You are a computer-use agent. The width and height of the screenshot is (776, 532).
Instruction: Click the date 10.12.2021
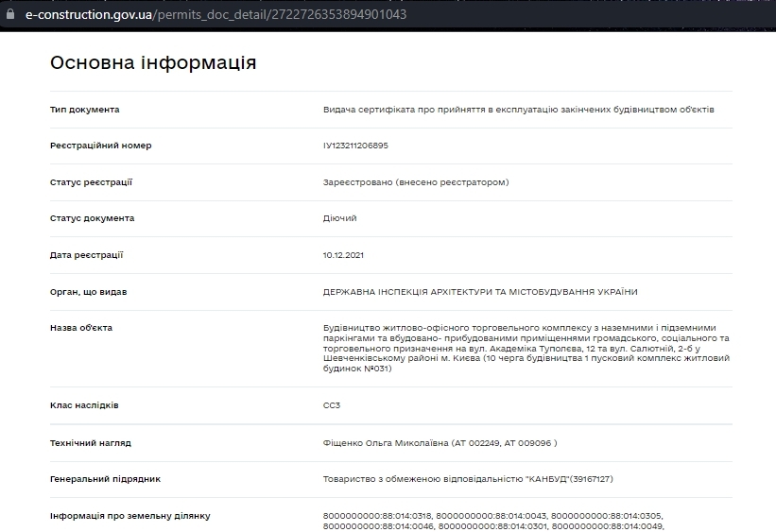pos(343,255)
